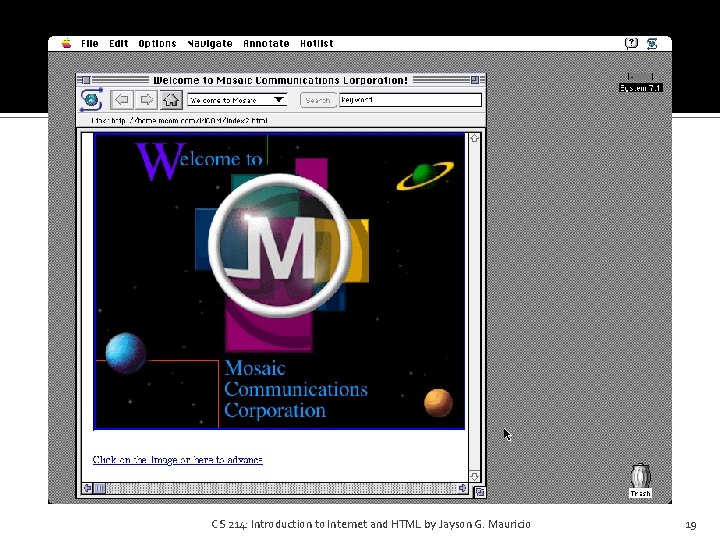Screen dimensions: 720x540
Task: Open the Options menu
Action: (x=158, y=44)
